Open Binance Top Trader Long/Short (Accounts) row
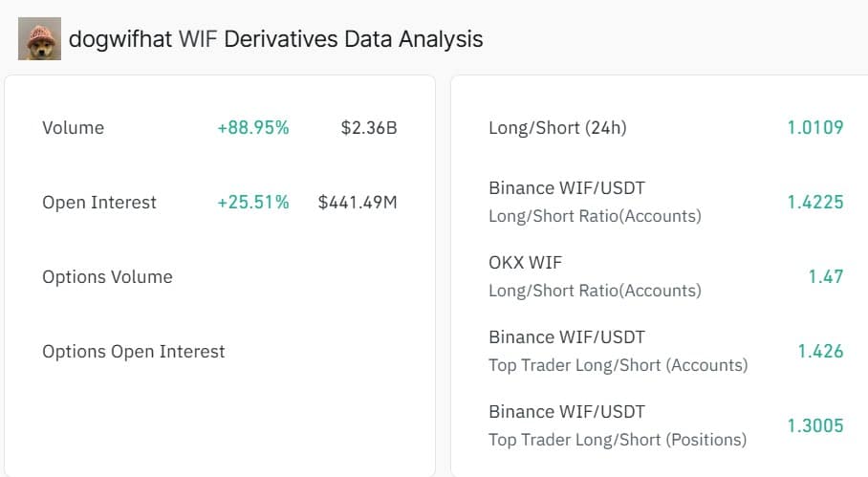Image resolution: width=868 pixels, height=477 pixels. tap(618, 351)
